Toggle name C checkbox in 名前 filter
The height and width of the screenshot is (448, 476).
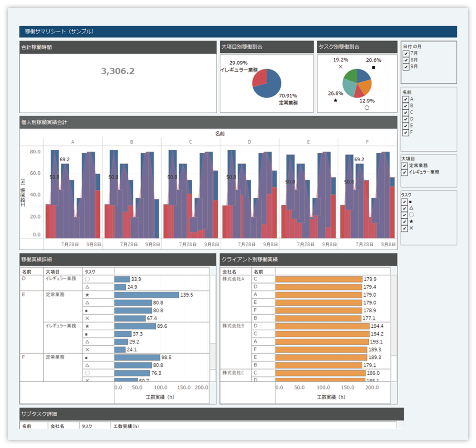[405, 113]
